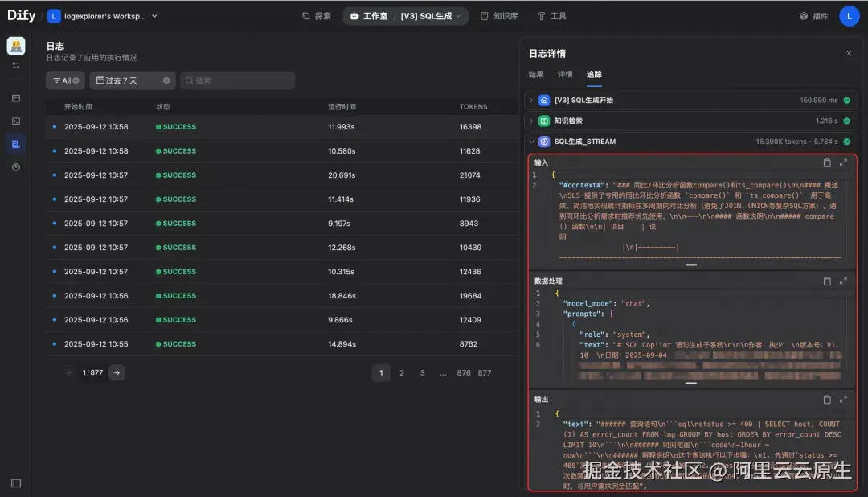The height and width of the screenshot is (497, 868).
Task: Click the copy icon on the 输入 section
Action: 827,162
